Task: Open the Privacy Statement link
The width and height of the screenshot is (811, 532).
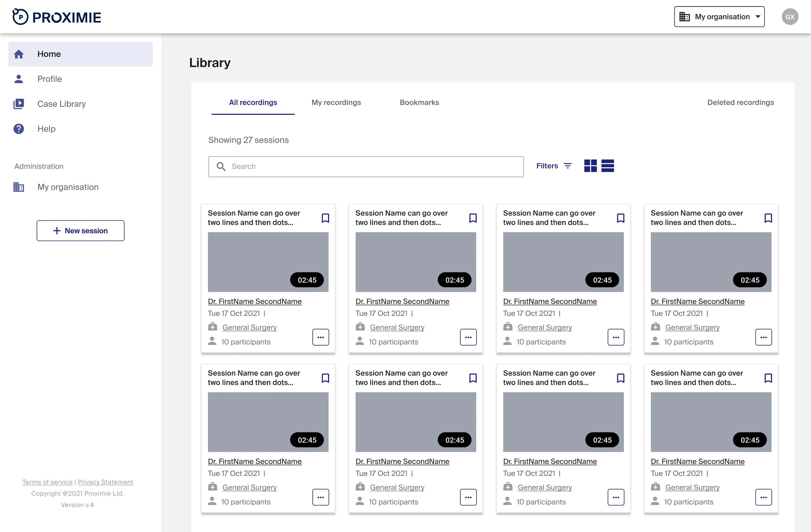Action: (x=105, y=482)
